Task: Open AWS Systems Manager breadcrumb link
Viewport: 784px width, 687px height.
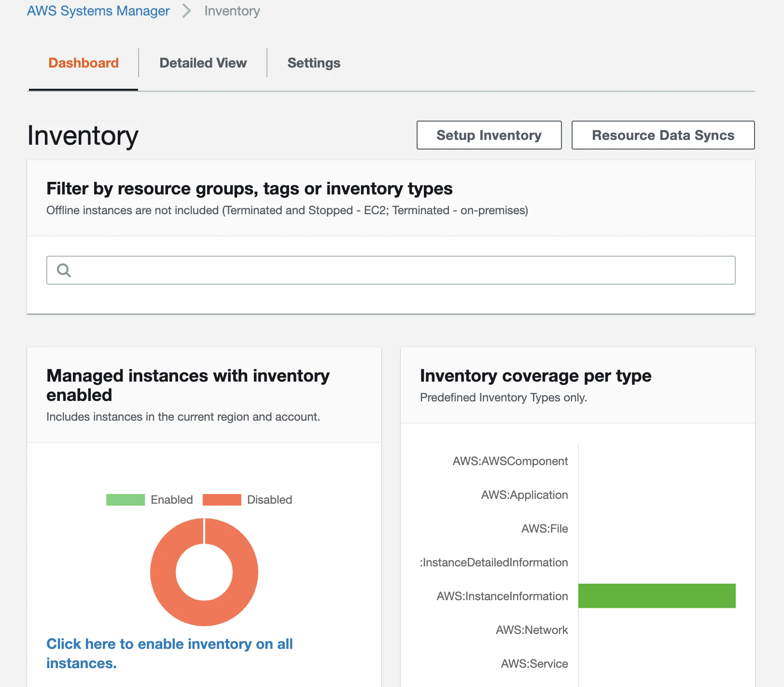Action: 98,11
